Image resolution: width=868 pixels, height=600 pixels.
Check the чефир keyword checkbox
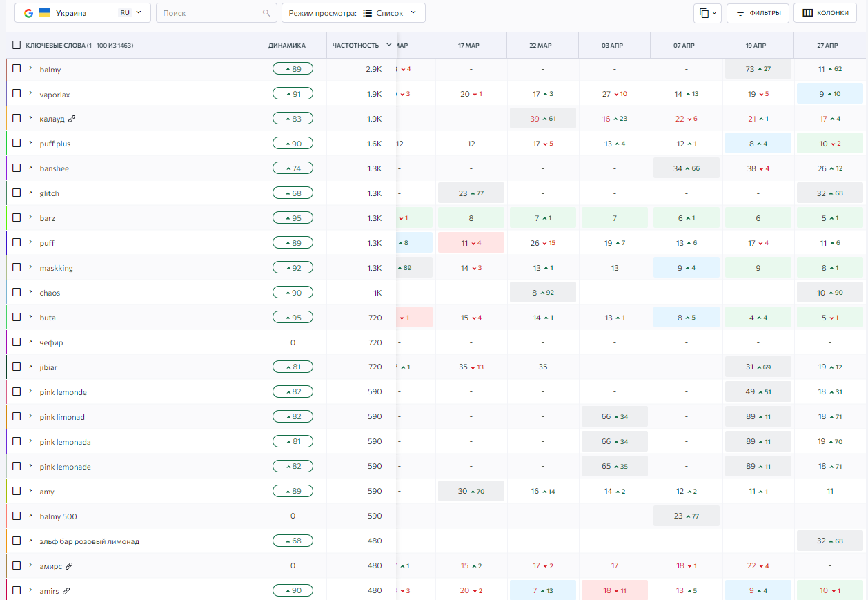pos(17,342)
